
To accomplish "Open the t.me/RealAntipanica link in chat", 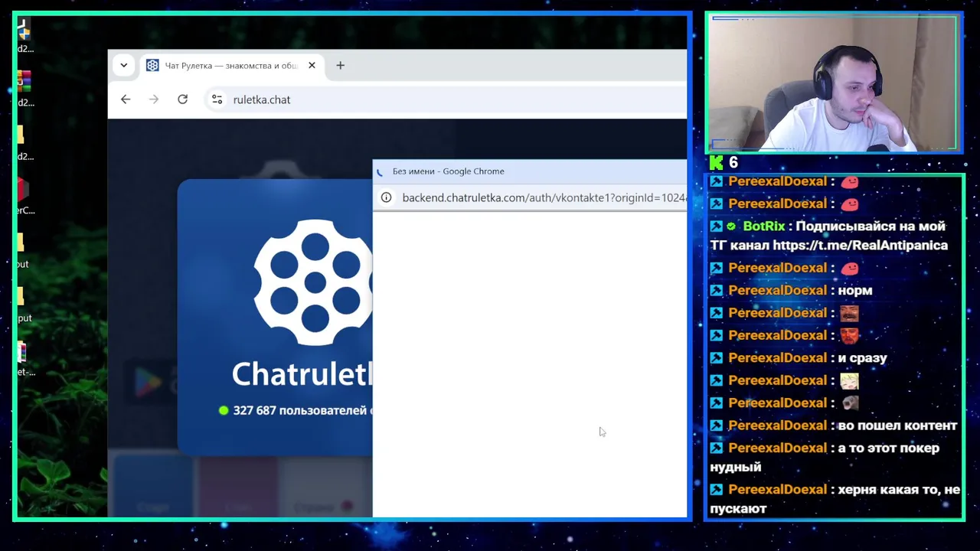I will coord(860,246).
